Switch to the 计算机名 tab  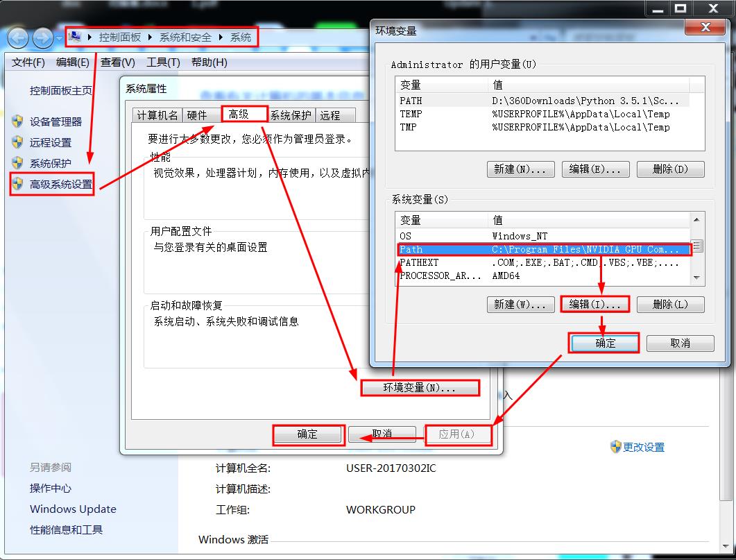click(157, 115)
